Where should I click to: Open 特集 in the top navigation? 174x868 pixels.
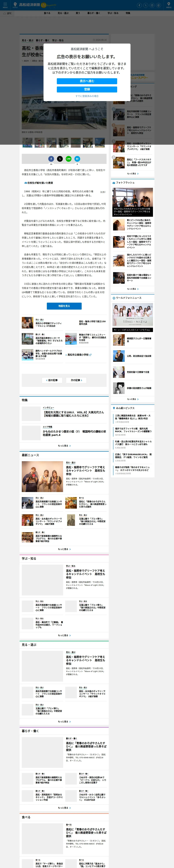128,13
